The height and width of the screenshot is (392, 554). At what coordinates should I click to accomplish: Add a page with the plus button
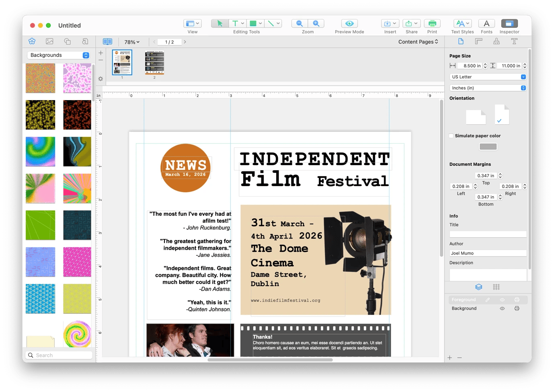click(x=101, y=53)
